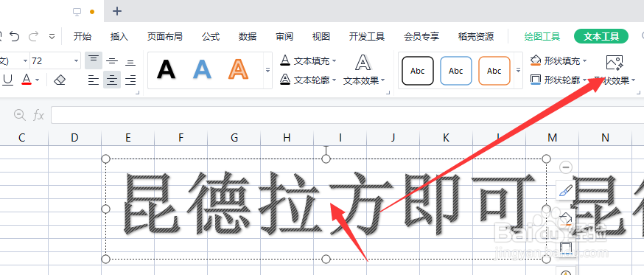Select column N header
Screen dimensions: 644x275
[x=605, y=138]
